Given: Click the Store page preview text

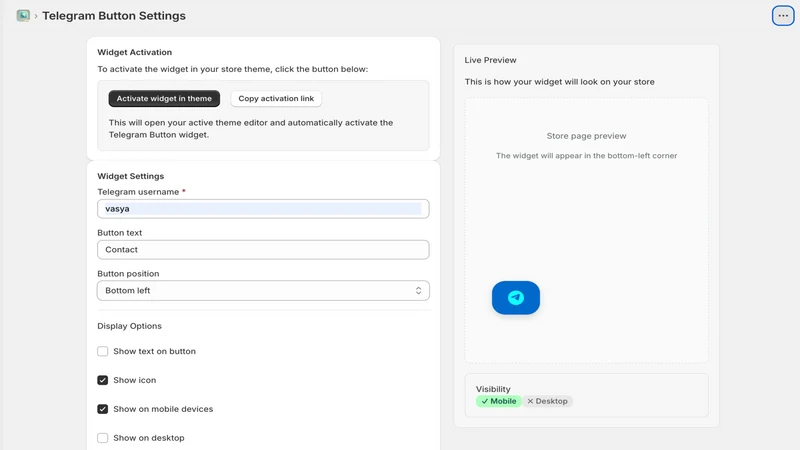Looking at the screenshot, I should pos(586,136).
